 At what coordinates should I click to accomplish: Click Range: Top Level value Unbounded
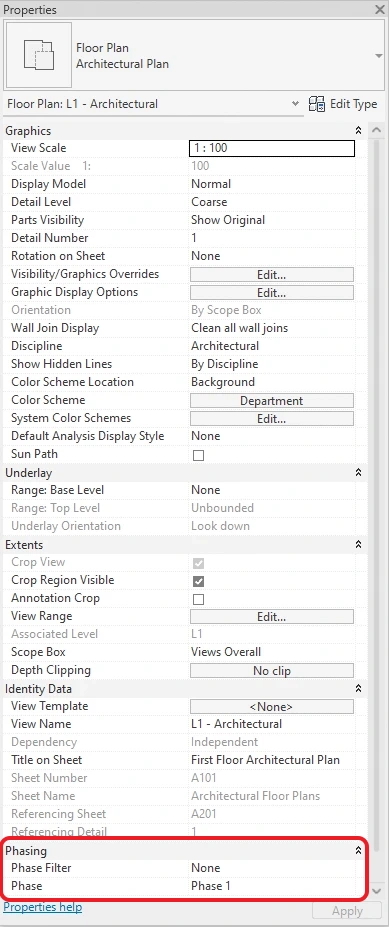tap(222, 508)
